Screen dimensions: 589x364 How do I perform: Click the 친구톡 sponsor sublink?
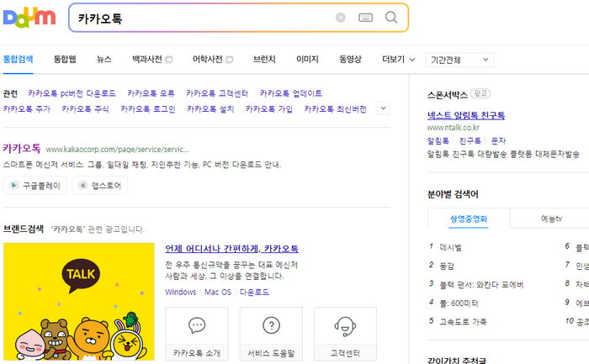pos(470,140)
